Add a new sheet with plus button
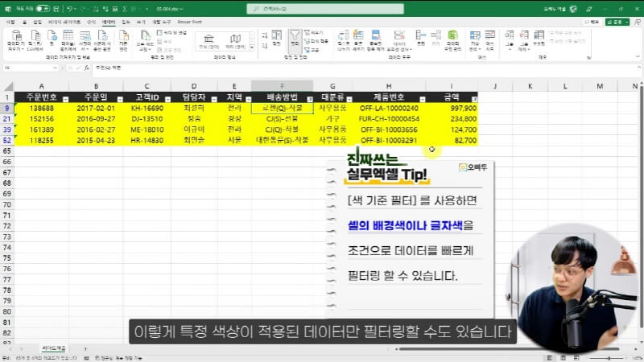The width and height of the screenshot is (644, 362). click(x=85, y=349)
